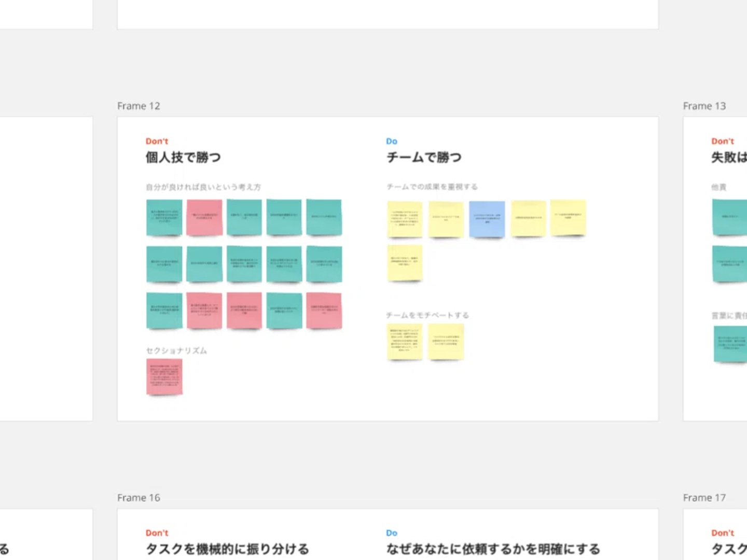Click the "Don't" label above "個人技で勝つ"

pos(157,141)
